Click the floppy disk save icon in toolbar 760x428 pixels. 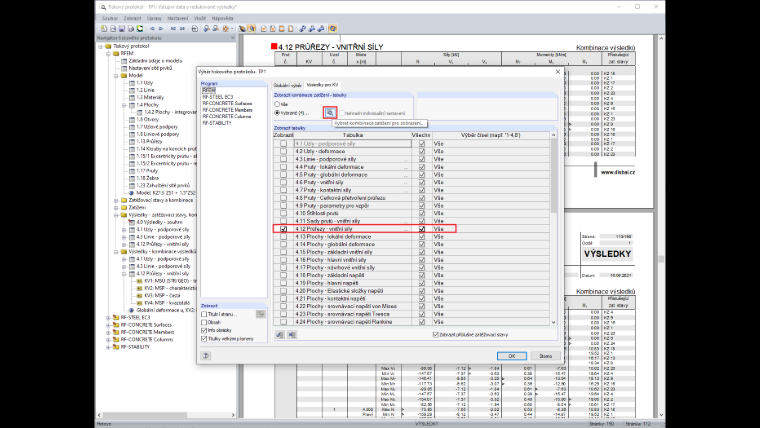(x=122, y=29)
